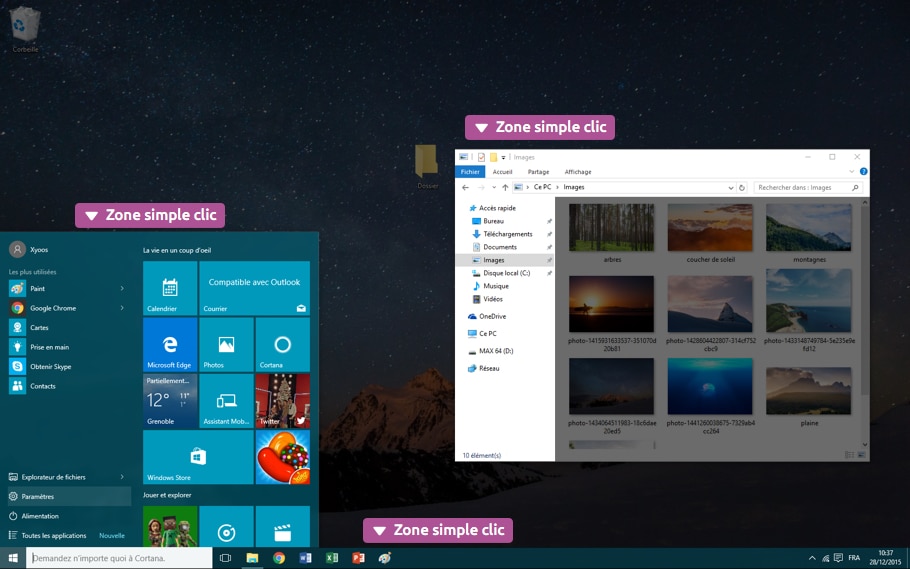
Task: Expand the Explorateur de fichiers submenu arrow
Action: (x=122, y=477)
